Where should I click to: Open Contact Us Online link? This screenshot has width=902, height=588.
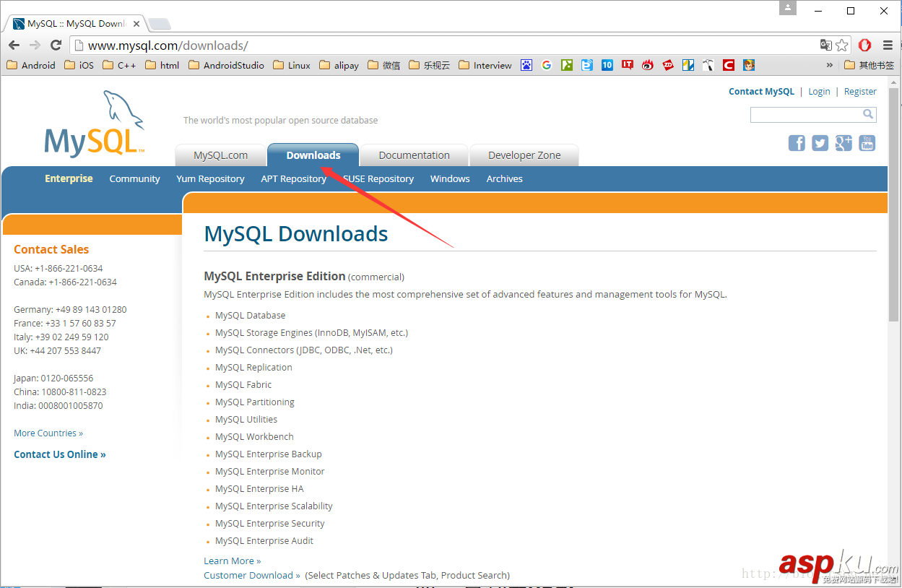tap(60, 454)
